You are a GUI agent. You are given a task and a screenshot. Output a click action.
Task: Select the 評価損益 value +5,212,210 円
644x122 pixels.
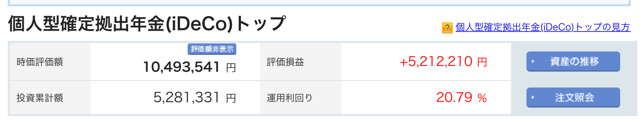[x=443, y=62]
